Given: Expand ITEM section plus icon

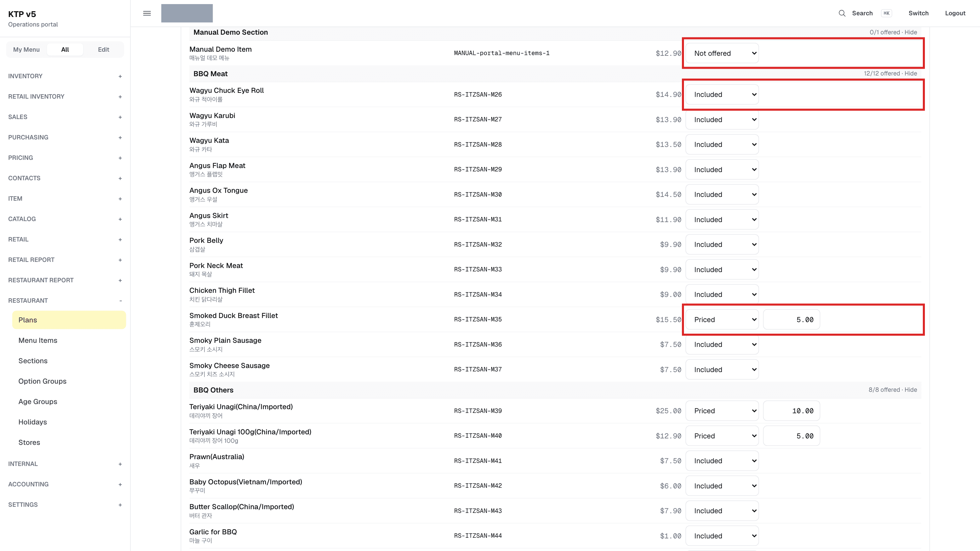Looking at the screenshot, I should pos(120,199).
